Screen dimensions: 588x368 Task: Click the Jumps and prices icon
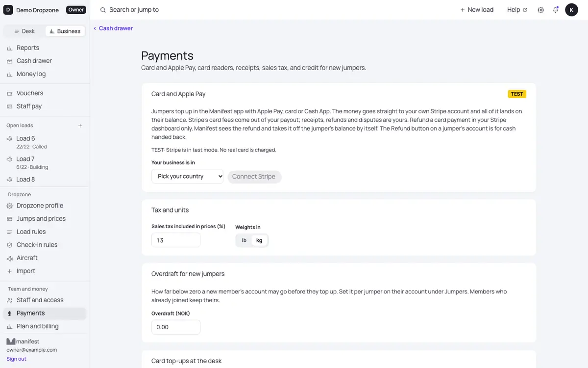point(9,219)
